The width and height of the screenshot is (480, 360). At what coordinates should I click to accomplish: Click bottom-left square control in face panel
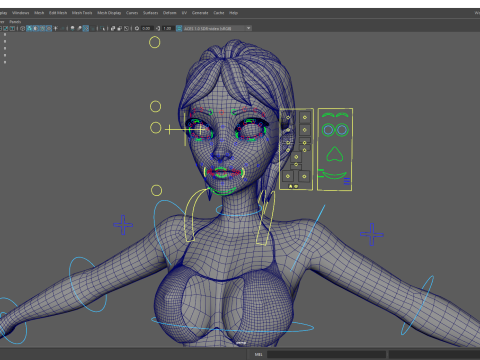coord(288,176)
